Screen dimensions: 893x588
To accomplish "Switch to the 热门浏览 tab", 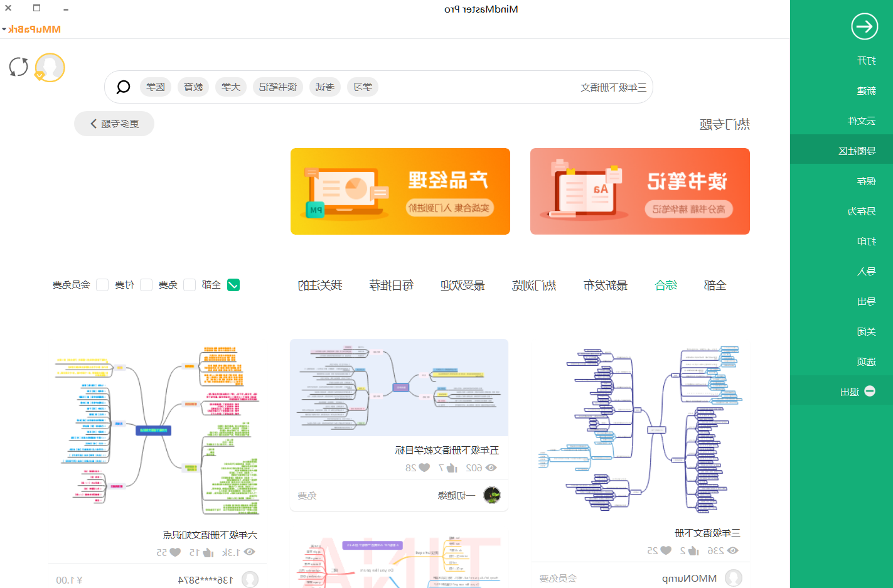I will (x=534, y=286).
